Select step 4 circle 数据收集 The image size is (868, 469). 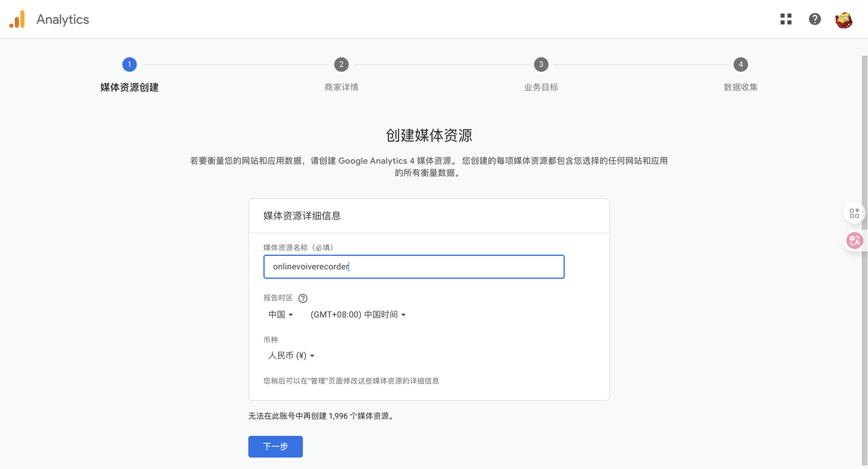741,64
